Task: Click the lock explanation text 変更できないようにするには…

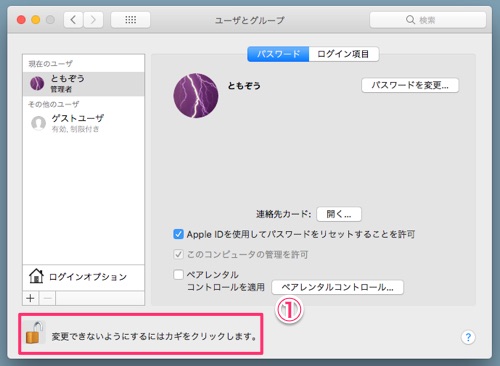Action: pyautogui.click(x=154, y=336)
